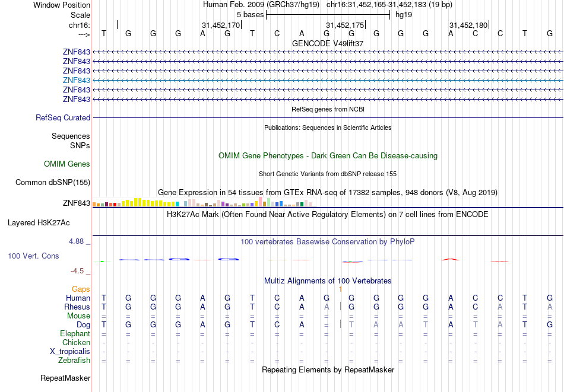
Task: Click 'Short Genetic Variants from dbSNP release 155'
Action: (328, 174)
